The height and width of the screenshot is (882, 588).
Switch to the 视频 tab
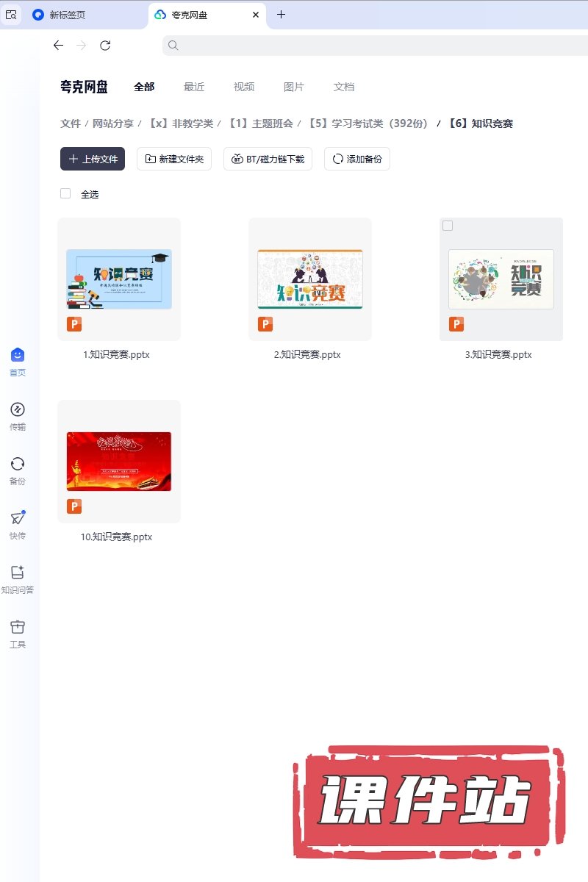(244, 87)
